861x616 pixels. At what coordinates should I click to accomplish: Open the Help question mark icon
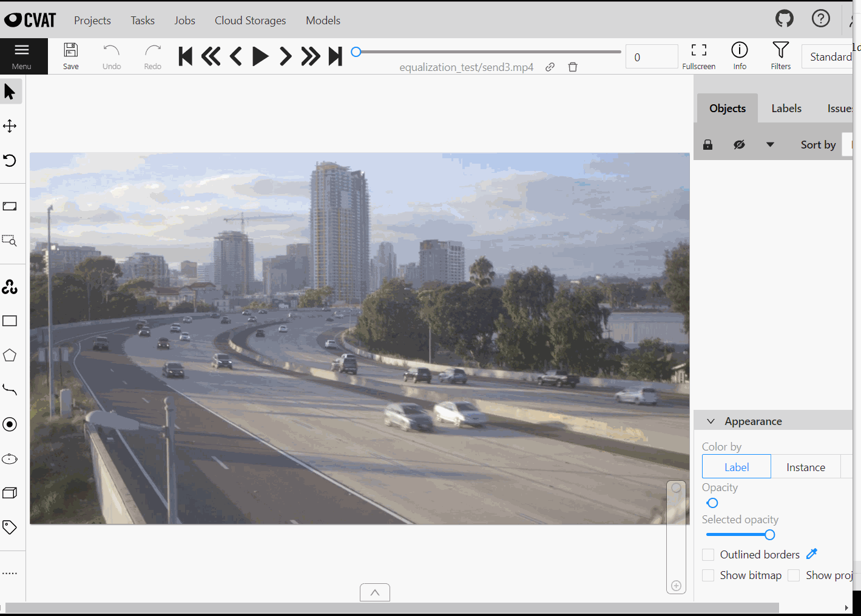[820, 19]
